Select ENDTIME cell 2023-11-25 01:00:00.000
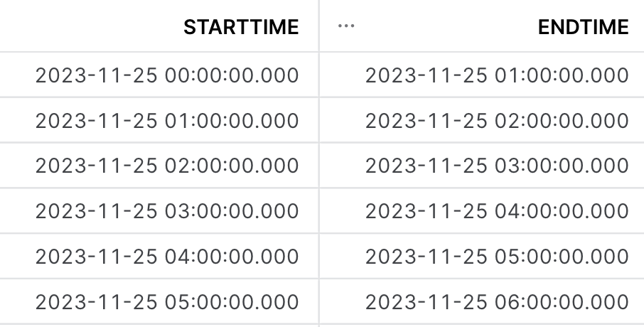644x327 pixels. pyautogui.click(x=482, y=75)
